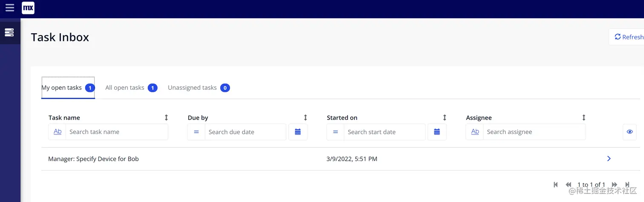Open the Due by calendar picker
The height and width of the screenshot is (202, 644).
click(x=298, y=132)
